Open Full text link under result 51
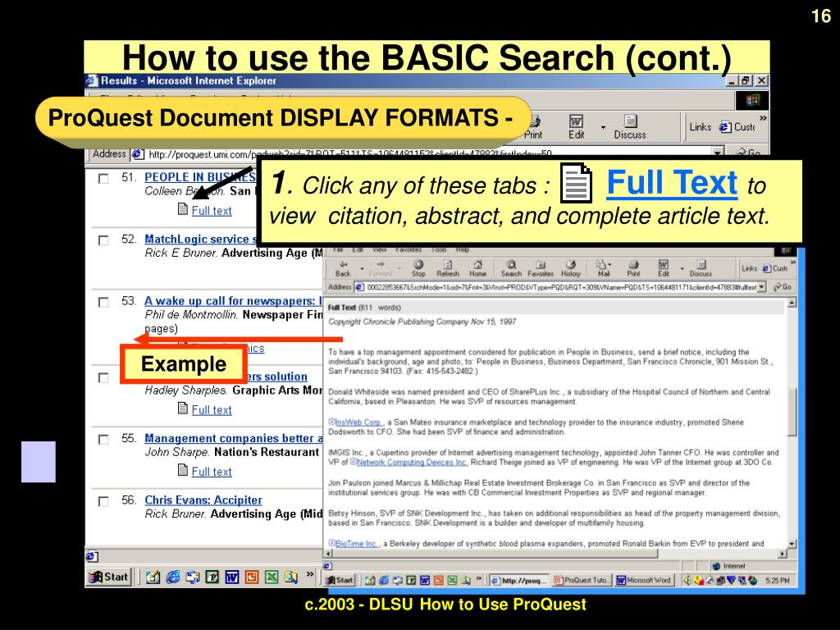The height and width of the screenshot is (630, 840). point(212,211)
